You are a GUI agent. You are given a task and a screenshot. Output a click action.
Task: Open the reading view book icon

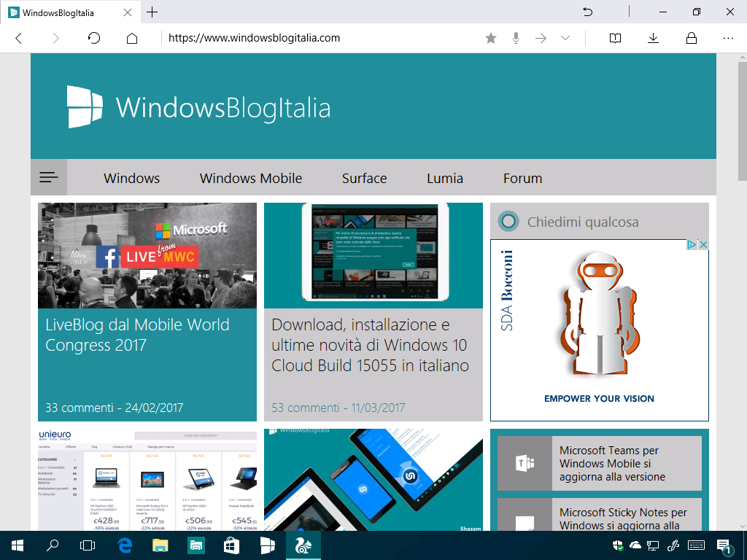point(615,38)
